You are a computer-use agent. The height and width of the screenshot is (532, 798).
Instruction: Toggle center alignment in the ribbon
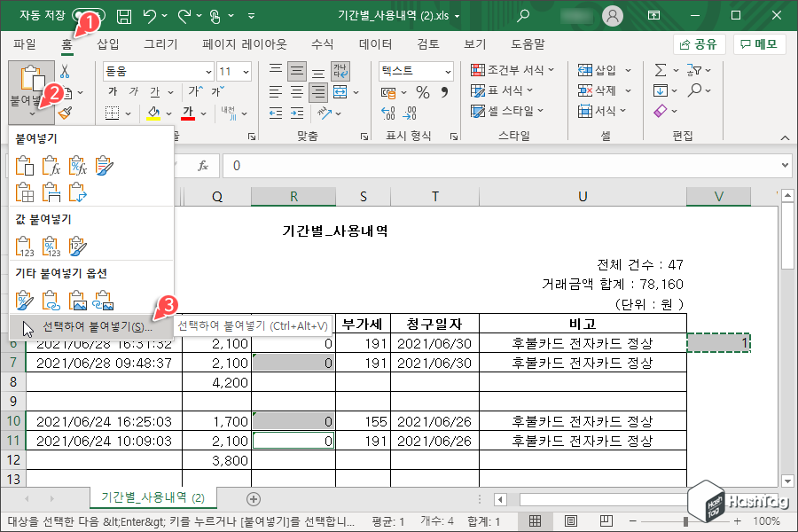297,91
